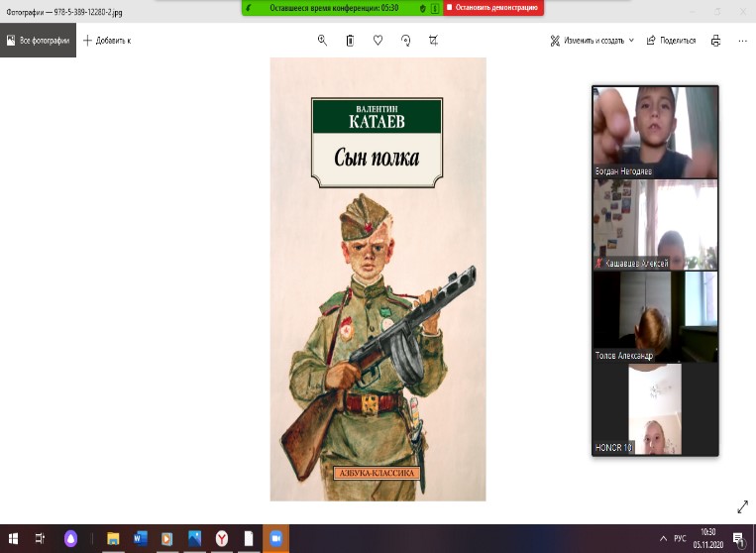Add the photo to favorites with the heart icon
Viewport: 756px width, 553px height.
point(378,41)
